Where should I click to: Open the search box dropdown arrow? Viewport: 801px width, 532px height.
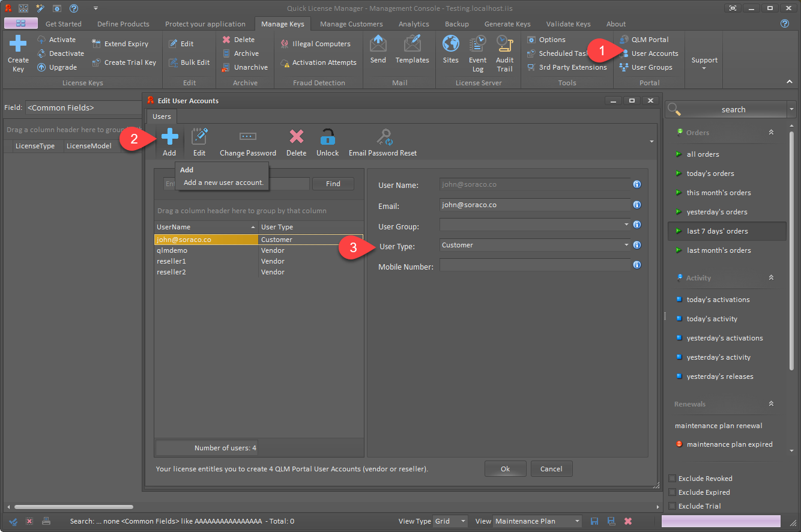[792, 109]
